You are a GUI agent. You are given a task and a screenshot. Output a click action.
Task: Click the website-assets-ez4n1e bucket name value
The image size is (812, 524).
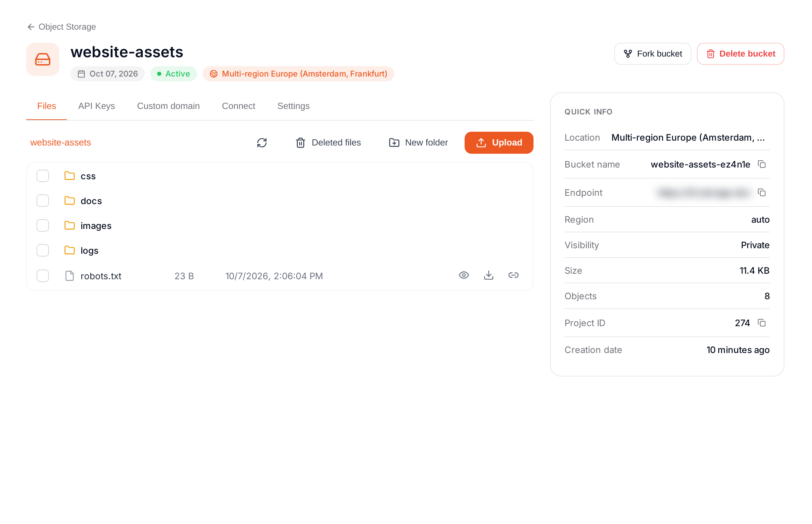tap(700, 164)
